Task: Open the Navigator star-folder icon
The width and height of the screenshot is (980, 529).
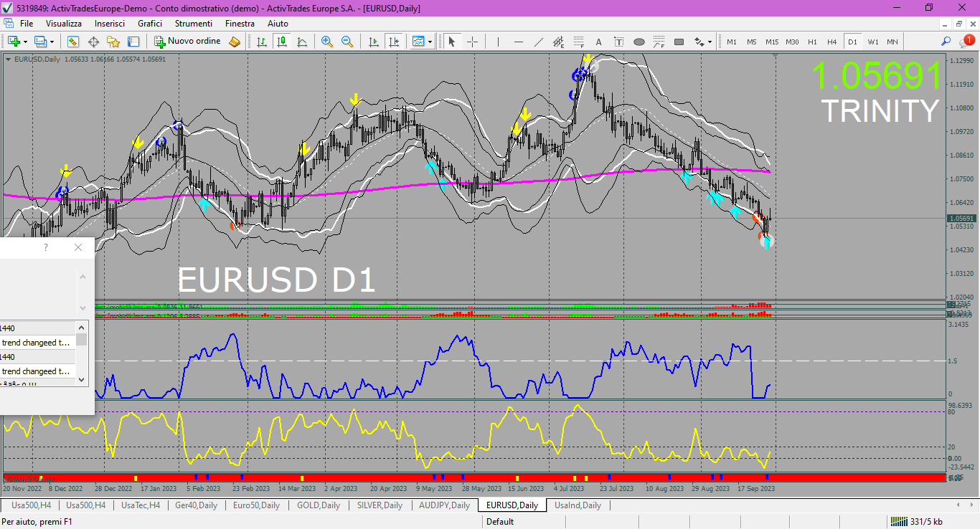Action: coord(113,42)
